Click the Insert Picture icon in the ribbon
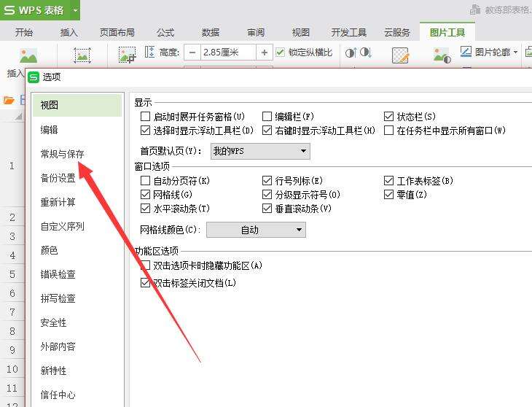 28,55
